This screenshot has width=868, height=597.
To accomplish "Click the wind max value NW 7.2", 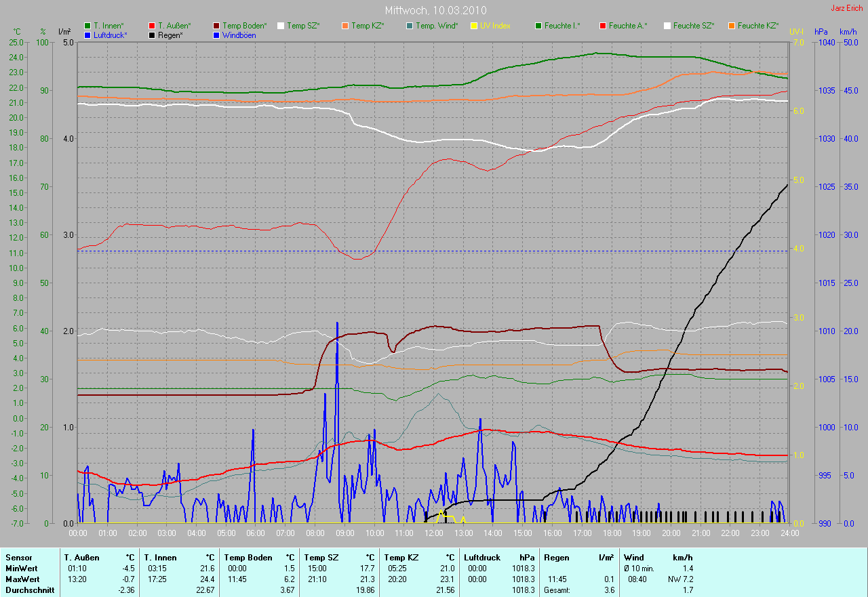I will point(681,579).
